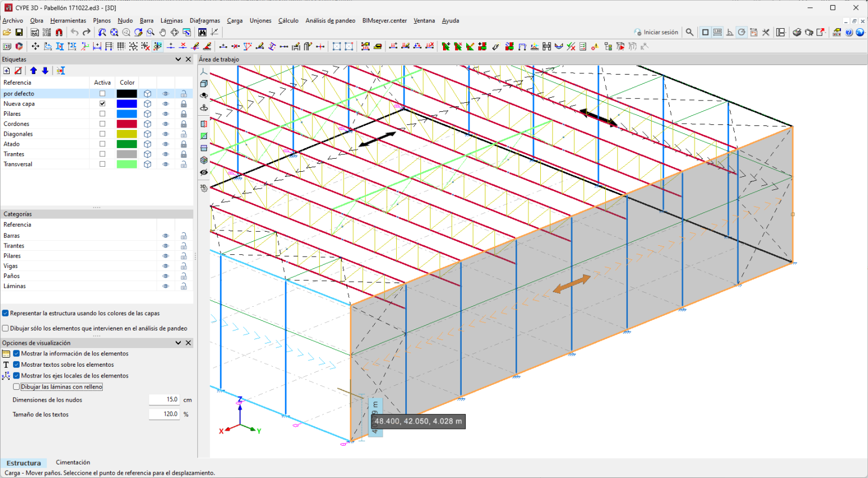Add a new label in Etiquetas panel
The image size is (868, 478).
click(7, 71)
